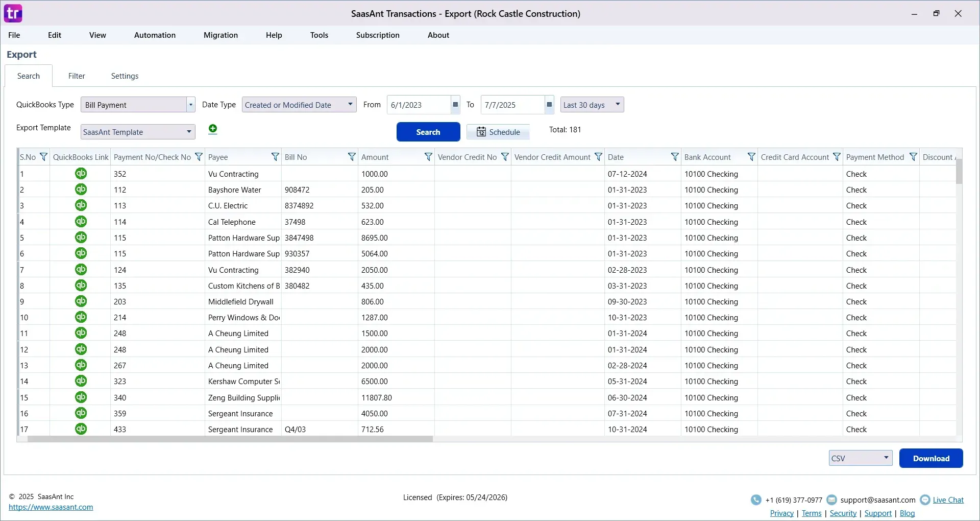Open QuickBooks link for Vu Contracting row 1

click(x=81, y=174)
